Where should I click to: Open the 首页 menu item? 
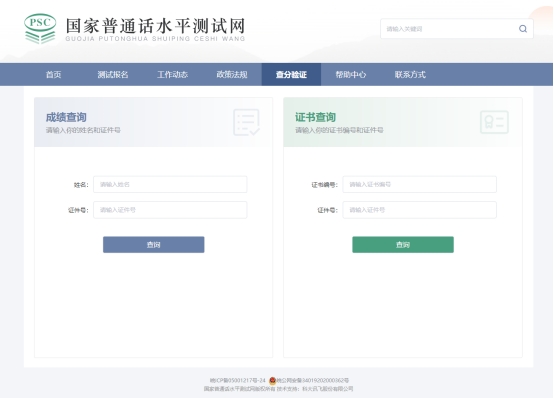53,75
